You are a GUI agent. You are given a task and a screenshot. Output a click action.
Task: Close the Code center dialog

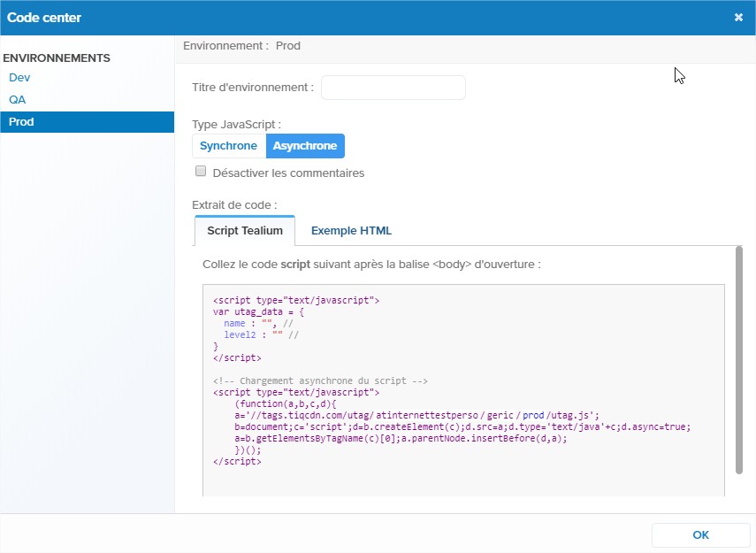click(739, 18)
